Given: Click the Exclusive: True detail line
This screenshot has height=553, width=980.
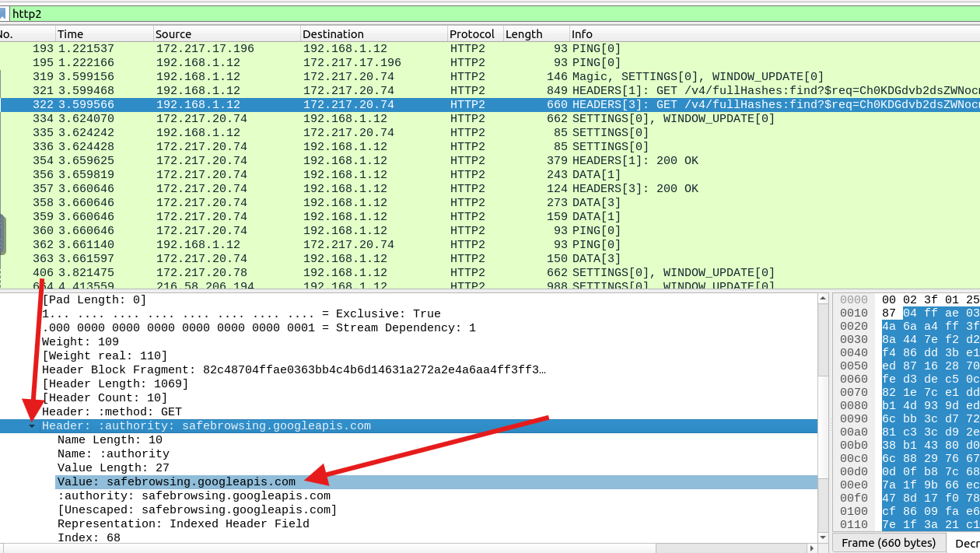Looking at the screenshot, I should click(241, 314).
